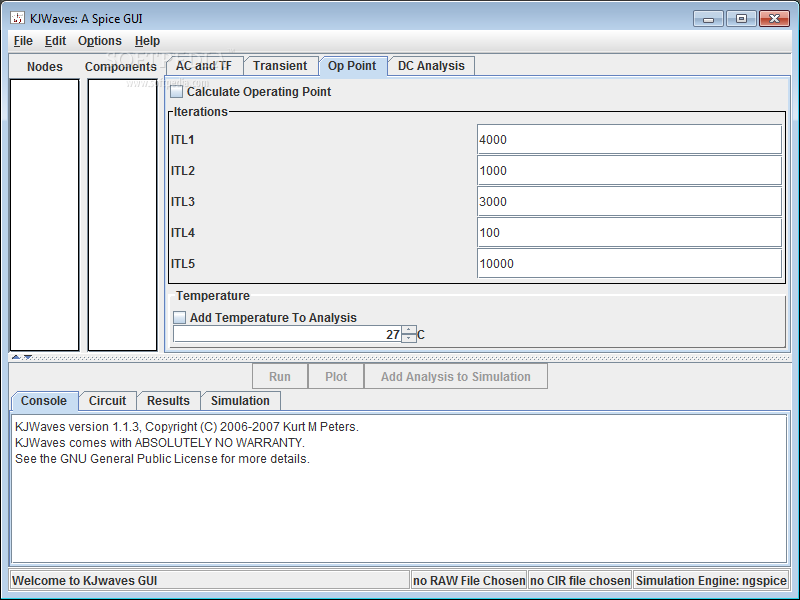
Task: Click inside the Components list box
Action: click(x=122, y=215)
